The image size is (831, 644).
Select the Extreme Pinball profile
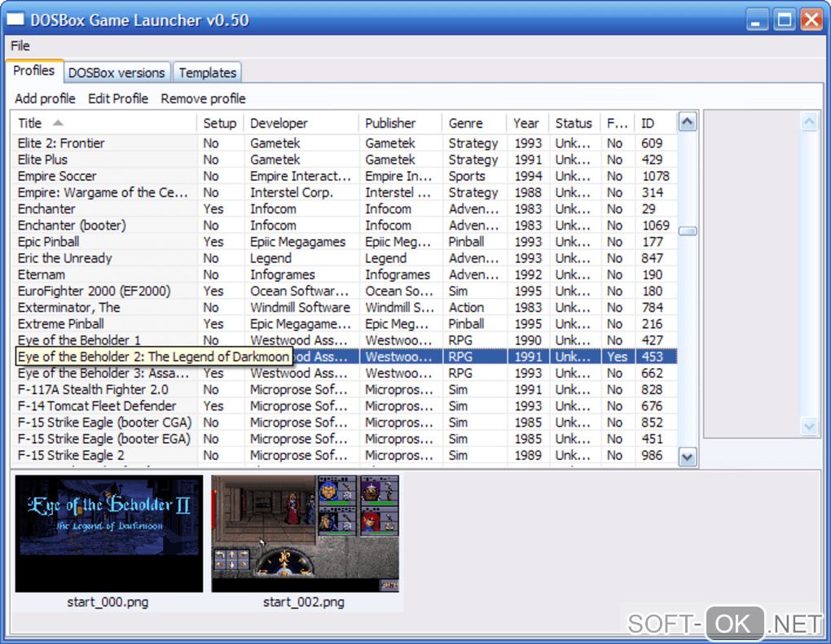coord(345,323)
